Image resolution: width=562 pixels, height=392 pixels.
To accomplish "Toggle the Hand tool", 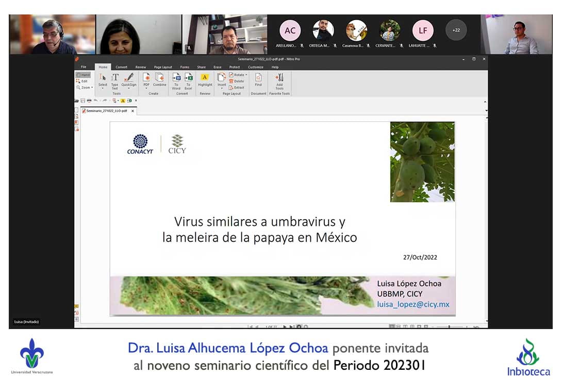I will pos(83,75).
